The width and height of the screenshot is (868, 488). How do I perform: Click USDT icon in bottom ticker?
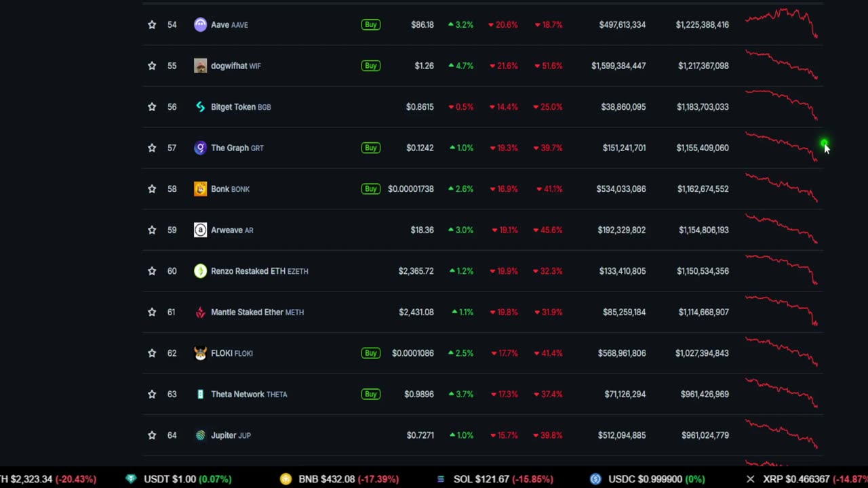[x=131, y=479]
